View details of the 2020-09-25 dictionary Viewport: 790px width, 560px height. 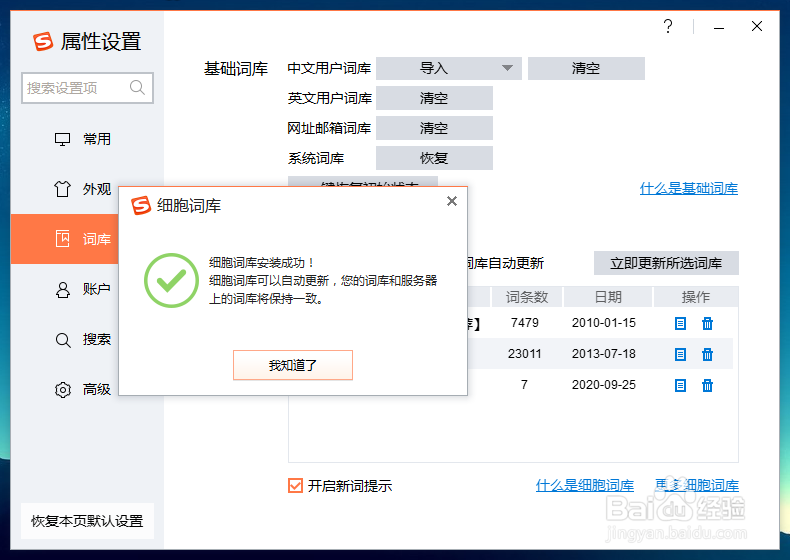680,386
